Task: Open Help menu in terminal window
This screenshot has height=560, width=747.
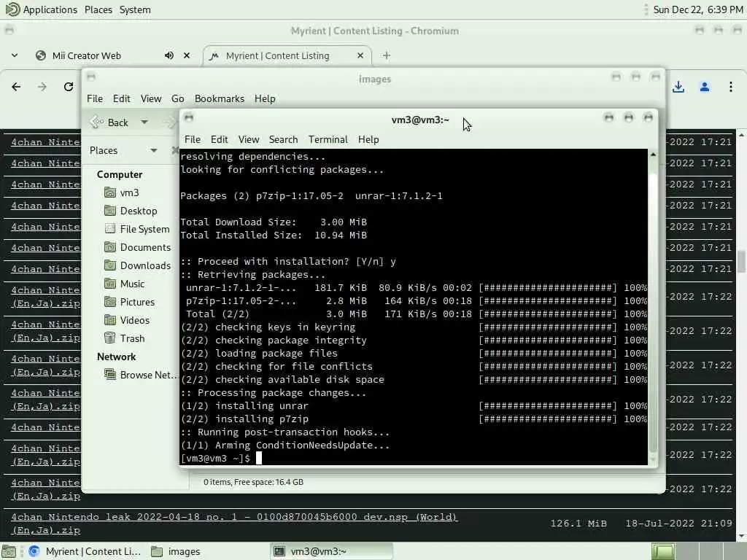Action: point(368,139)
